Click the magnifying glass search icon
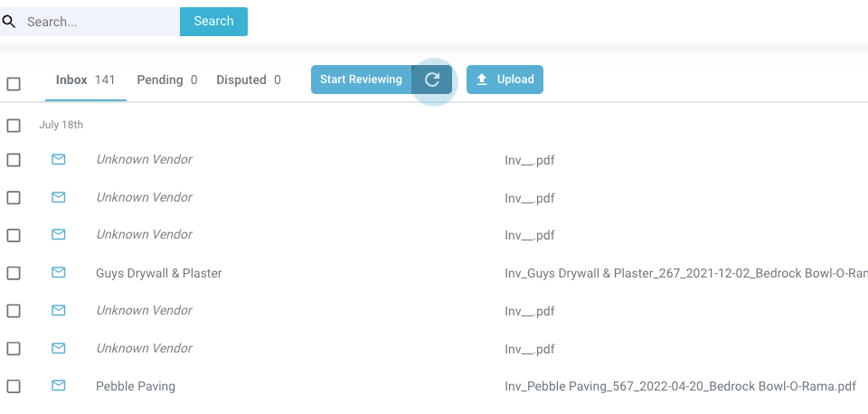Image resolution: width=868 pixels, height=414 pixels. [x=8, y=22]
